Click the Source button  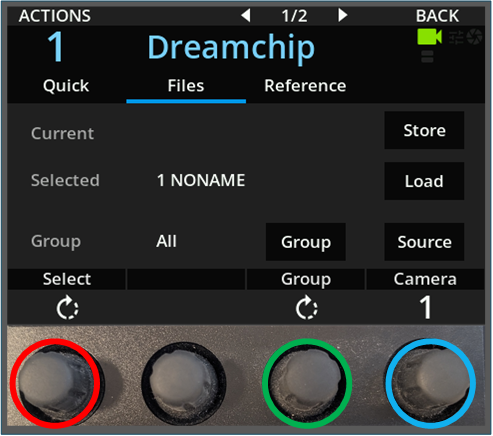(x=424, y=242)
